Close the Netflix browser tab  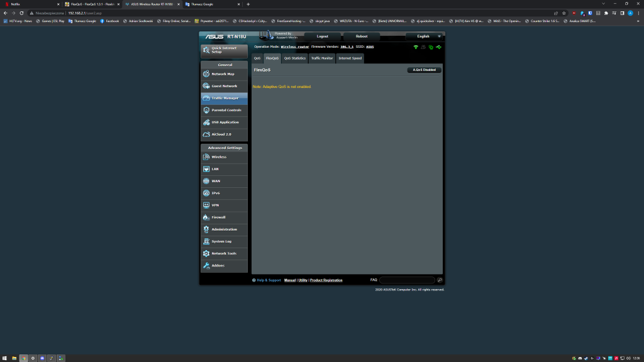tap(58, 4)
